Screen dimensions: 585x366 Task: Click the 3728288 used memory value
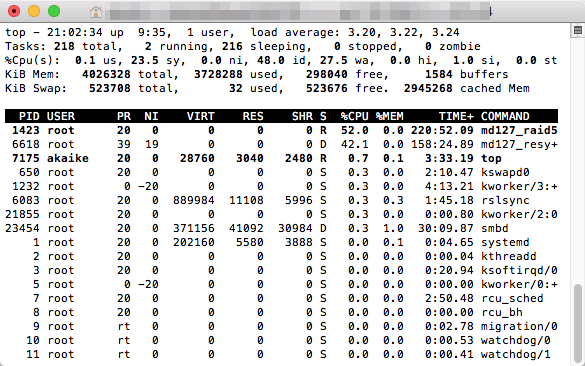(218, 74)
